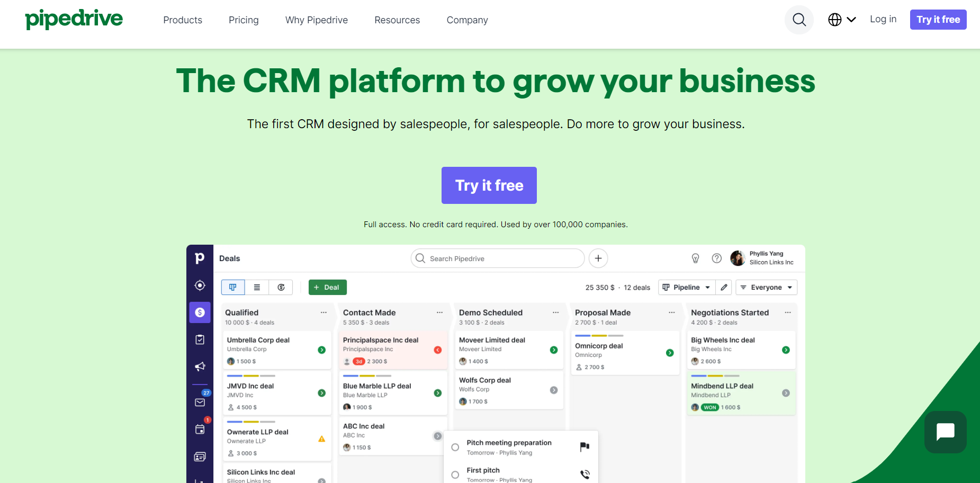Open the Projects clipboard sidebar icon
Image resolution: width=980 pixels, height=483 pixels.
(200, 339)
